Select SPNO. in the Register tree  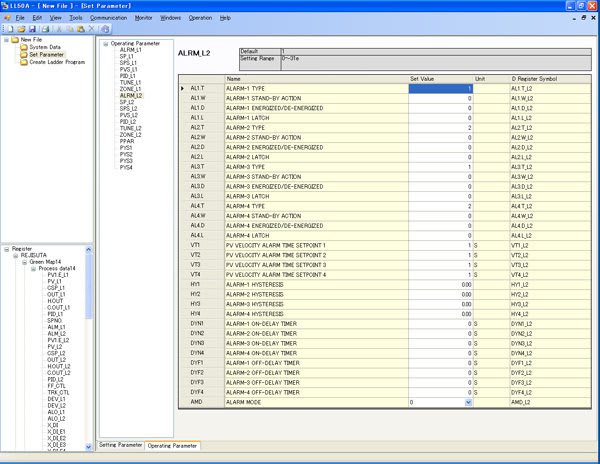(x=55, y=321)
